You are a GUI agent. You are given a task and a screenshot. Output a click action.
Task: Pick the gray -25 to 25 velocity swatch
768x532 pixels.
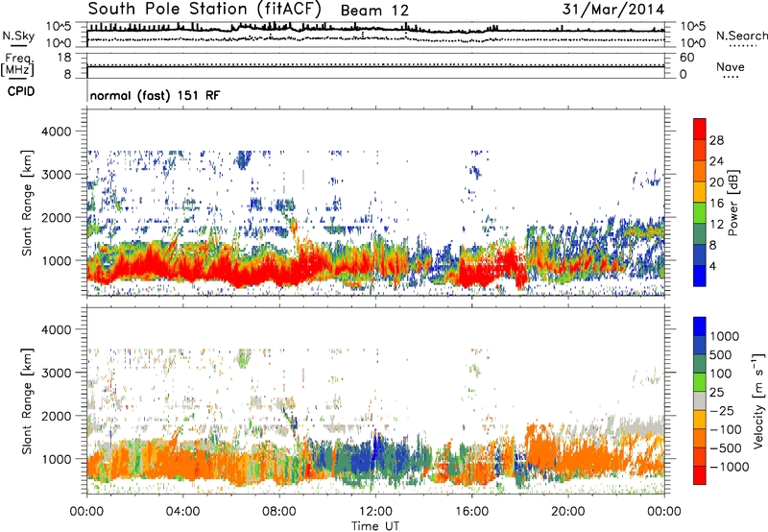(x=700, y=400)
